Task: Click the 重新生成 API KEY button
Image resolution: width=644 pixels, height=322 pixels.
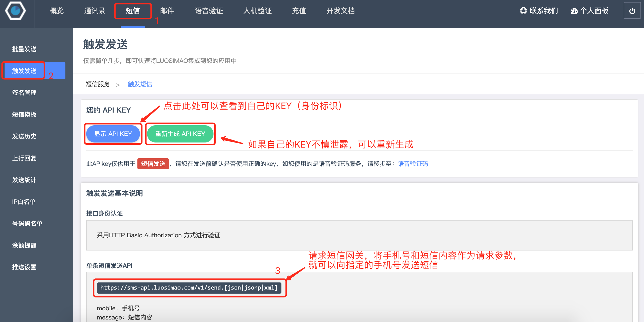Action: 180,134
